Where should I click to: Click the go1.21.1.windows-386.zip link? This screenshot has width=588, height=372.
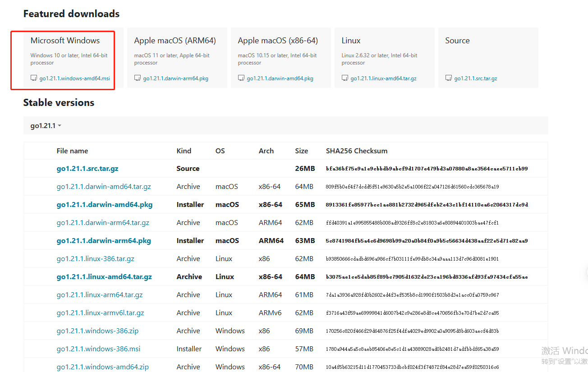(97, 331)
